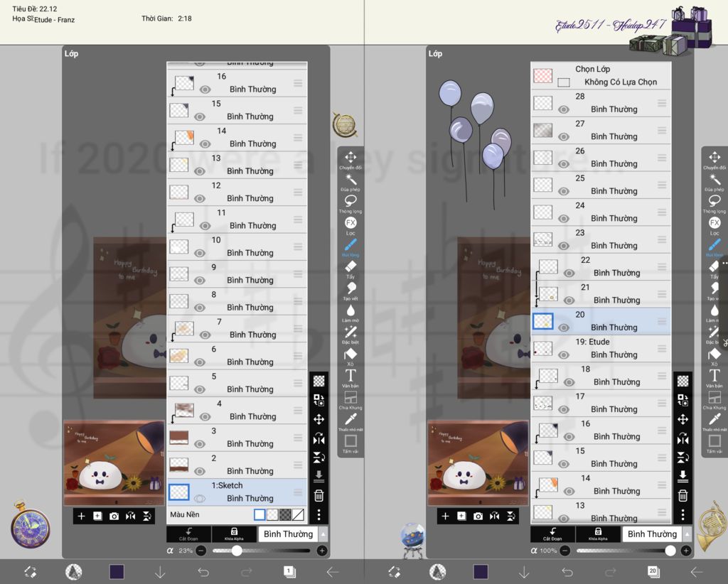Toggle visibility of layer 19: Etude
The image size is (728, 584).
click(564, 355)
